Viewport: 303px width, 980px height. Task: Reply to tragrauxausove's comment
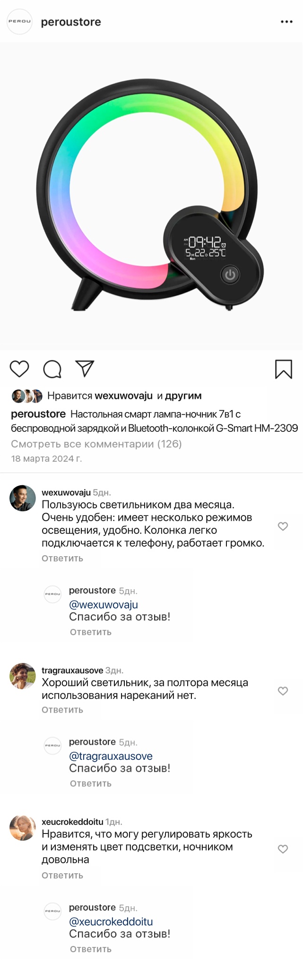click(62, 710)
